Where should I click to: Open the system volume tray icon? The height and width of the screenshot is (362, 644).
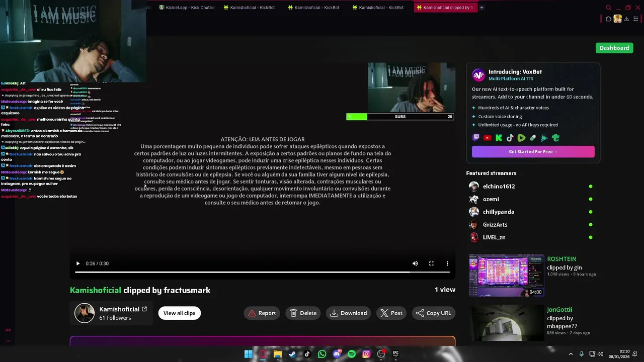600,354
